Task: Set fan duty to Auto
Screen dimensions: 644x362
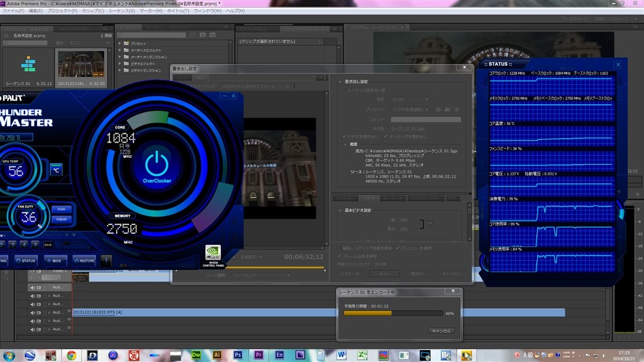Action: tap(62, 209)
